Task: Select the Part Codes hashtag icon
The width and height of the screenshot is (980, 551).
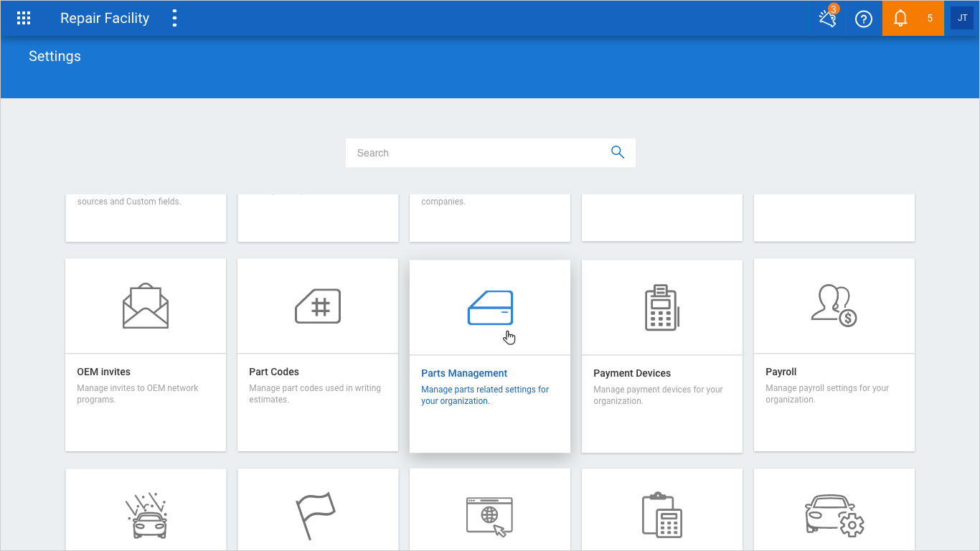Action: coord(318,306)
